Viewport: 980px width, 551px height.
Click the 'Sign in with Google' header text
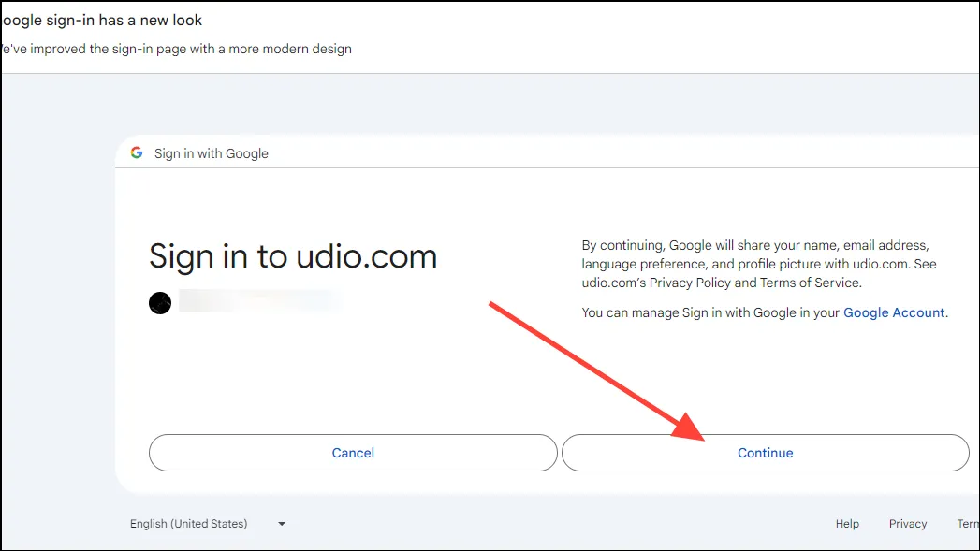[x=212, y=153]
